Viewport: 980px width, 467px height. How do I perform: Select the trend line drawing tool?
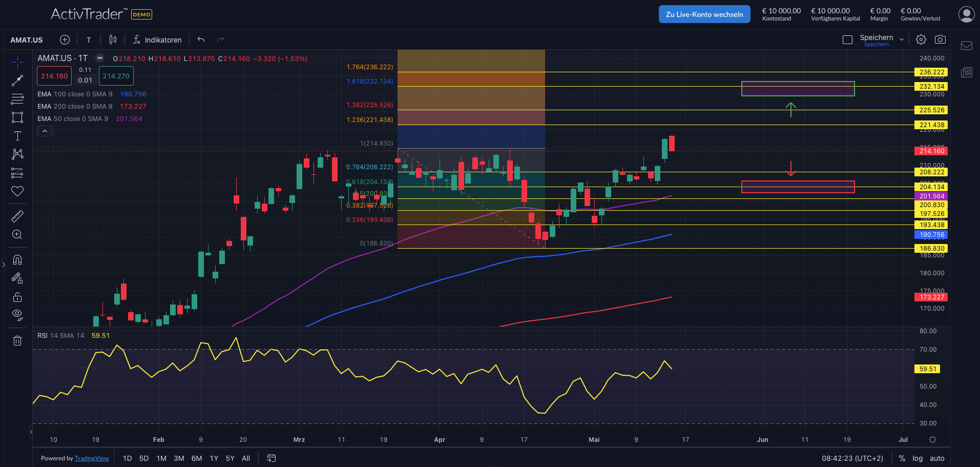click(17, 80)
